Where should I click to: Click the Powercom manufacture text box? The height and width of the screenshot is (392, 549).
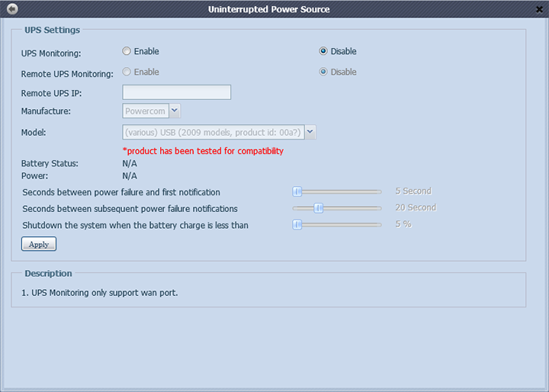tap(145, 111)
